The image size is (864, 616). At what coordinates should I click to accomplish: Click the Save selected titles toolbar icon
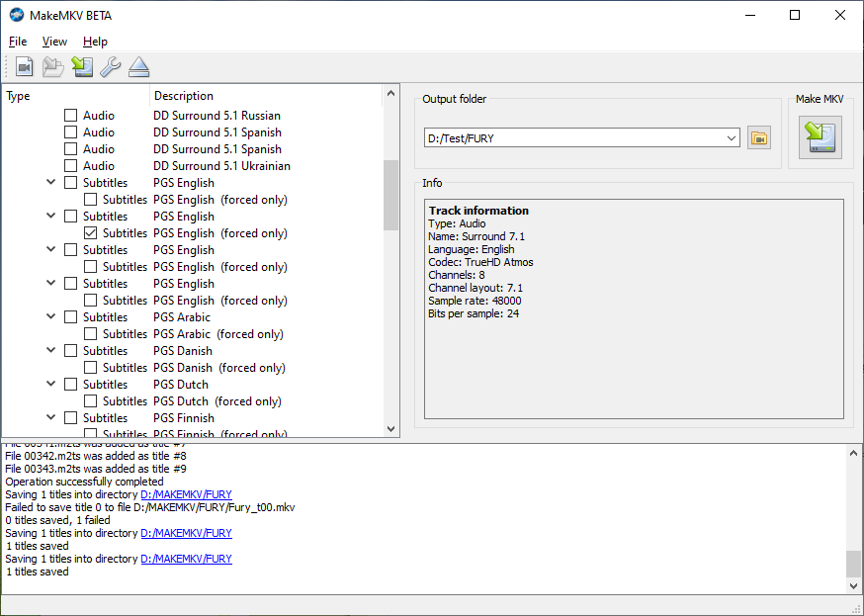tap(82, 67)
